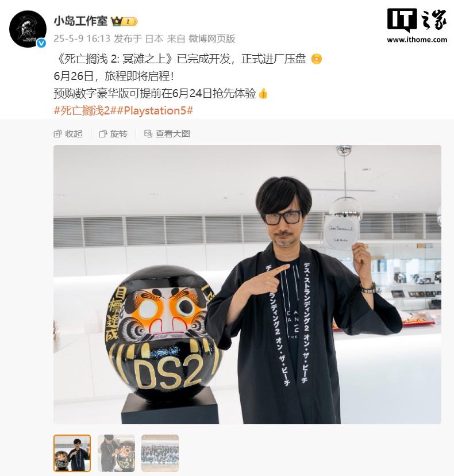Visit www.ithome.com watermark link
This screenshot has width=454, height=476.
coord(417,40)
